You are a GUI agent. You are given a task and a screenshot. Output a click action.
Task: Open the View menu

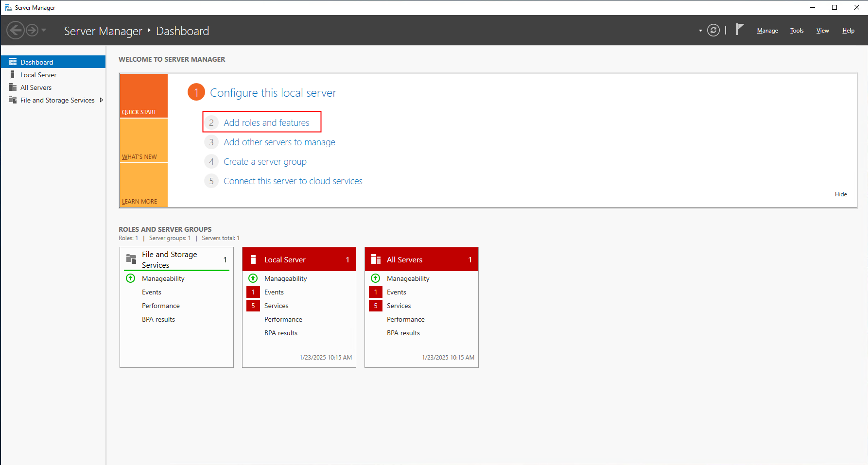[x=822, y=31]
